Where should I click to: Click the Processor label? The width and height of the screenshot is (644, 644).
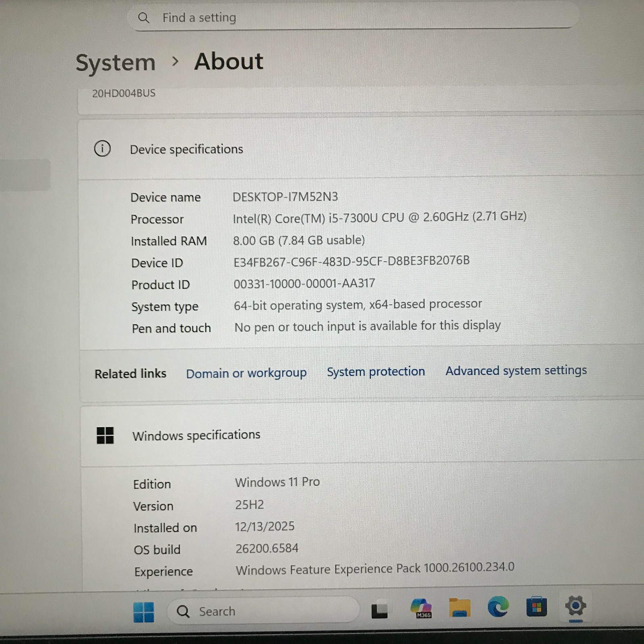pos(157,219)
